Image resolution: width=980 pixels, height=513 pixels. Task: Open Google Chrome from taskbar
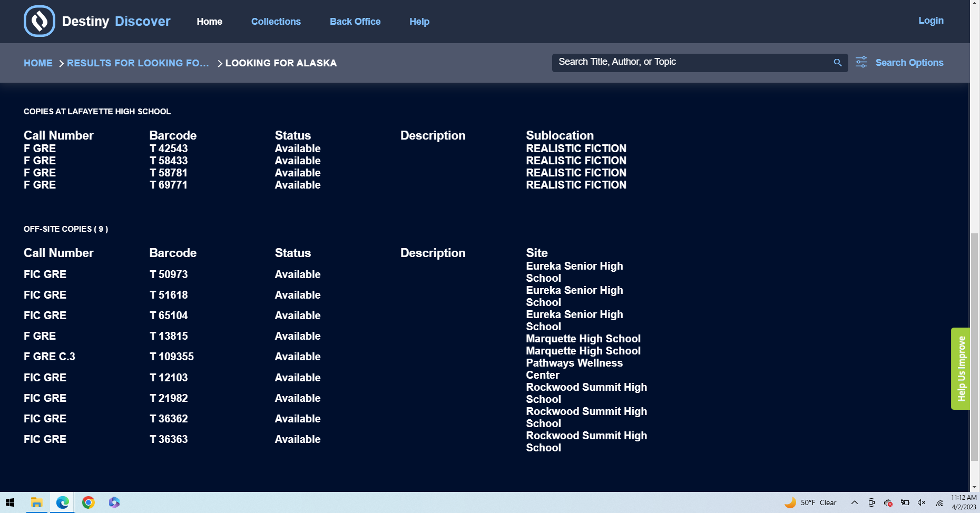pyautogui.click(x=88, y=502)
